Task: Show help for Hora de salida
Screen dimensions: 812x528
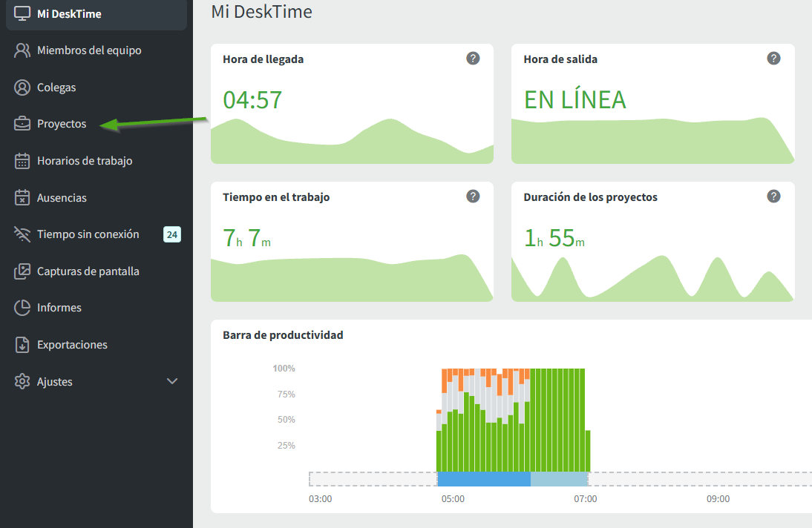Action: pos(773,59)
